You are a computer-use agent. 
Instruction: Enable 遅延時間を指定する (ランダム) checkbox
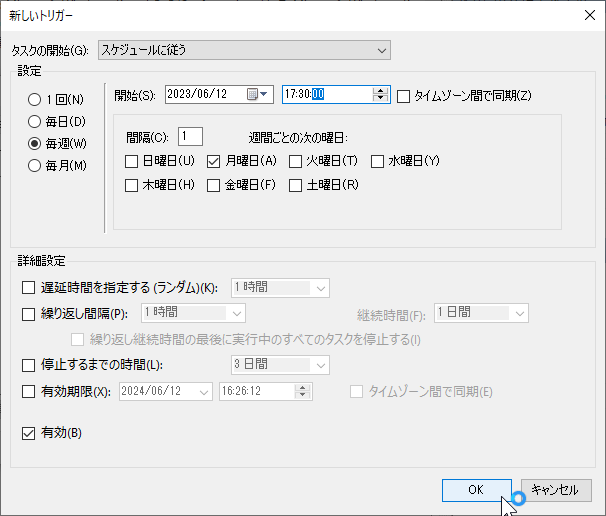[x=28, y=288]
